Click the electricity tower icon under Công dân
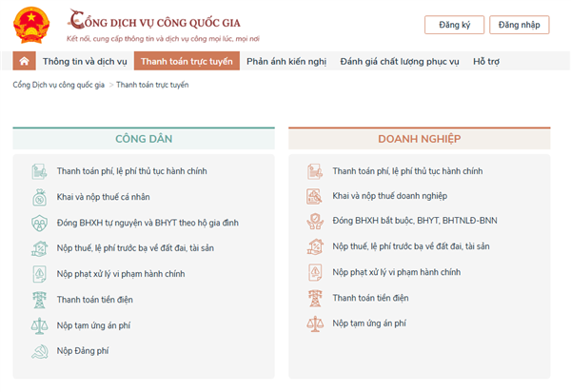Viewport: 571px width, 392px height. [x=39, y=300]
